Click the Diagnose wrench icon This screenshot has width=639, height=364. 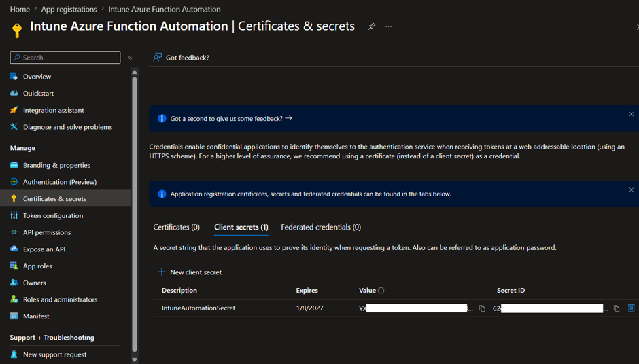(x=14, y=126)
